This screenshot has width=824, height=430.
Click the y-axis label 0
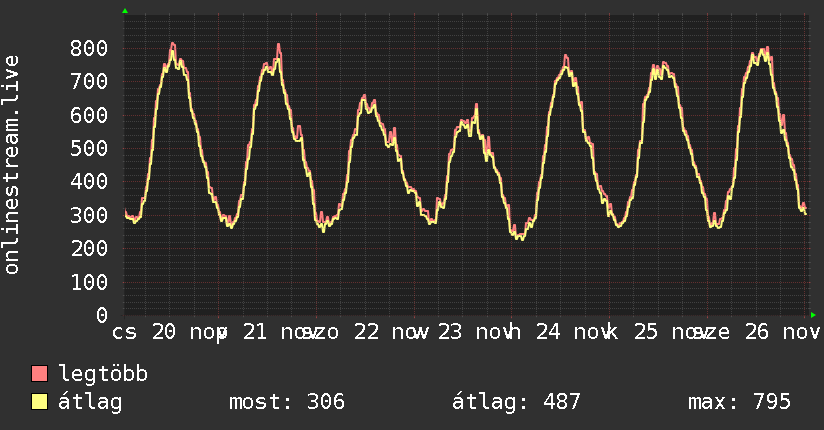(x=102, y=315)
